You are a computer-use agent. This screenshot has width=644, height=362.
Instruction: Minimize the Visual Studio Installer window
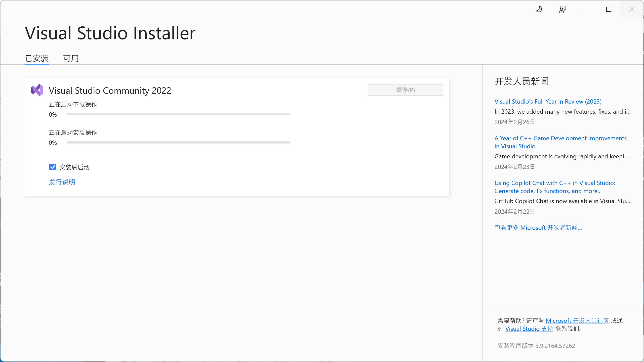coord(585,9)
